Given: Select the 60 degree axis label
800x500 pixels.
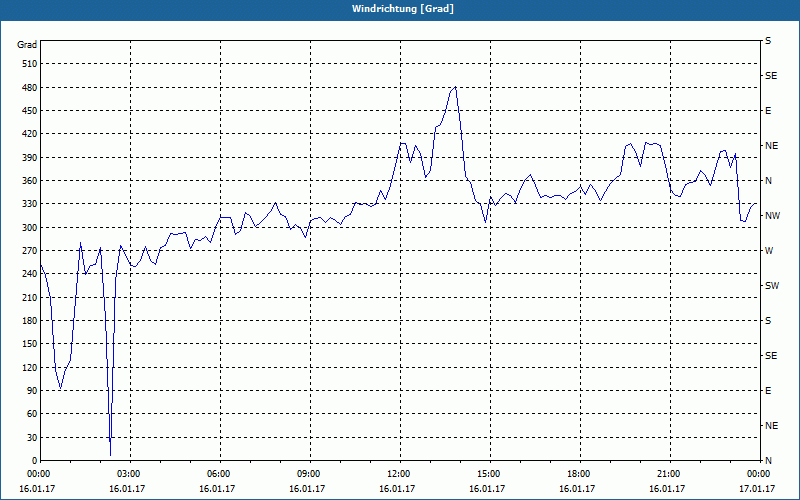Looking at the screenshot, I should pyautogui.click(x=32, y=414).
